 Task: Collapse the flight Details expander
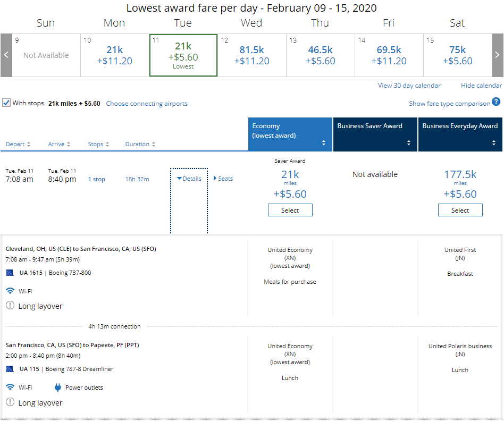click(x=189, y=179)
